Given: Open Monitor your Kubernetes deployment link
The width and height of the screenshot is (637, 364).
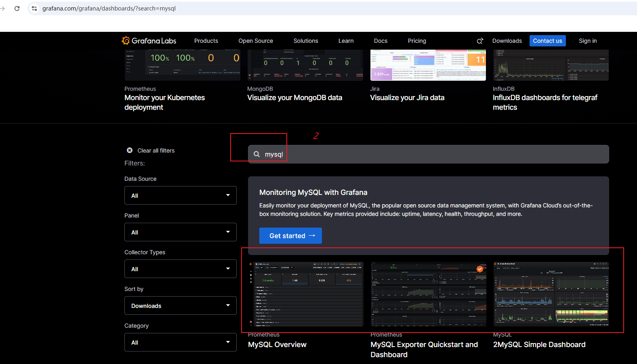Looking at the screenshot, I should tap(164, 103).
